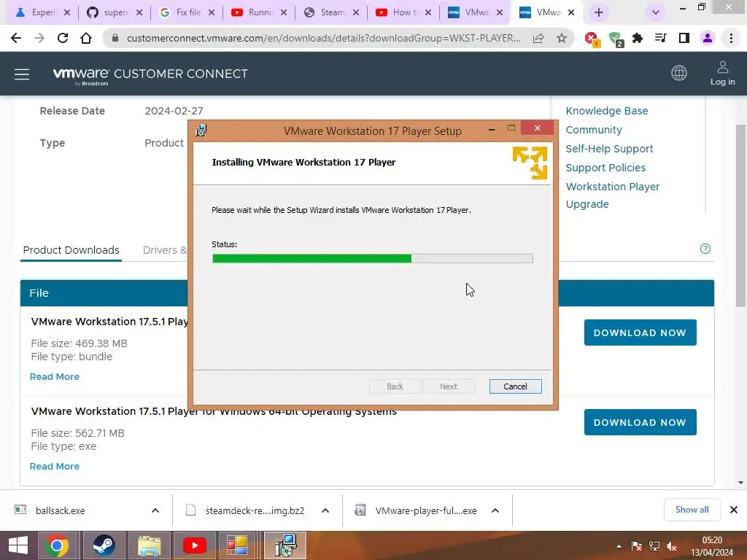Open the green shield extension showing 2

coord(616,39)
